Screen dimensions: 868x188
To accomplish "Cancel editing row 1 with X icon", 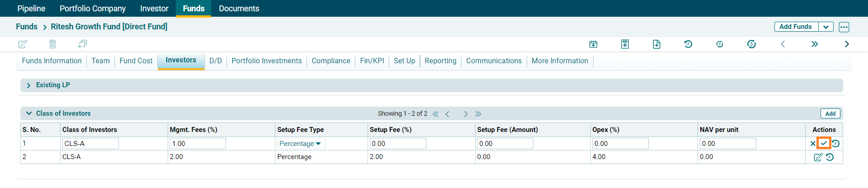I will pyautogui.click(x=813, y=144).
